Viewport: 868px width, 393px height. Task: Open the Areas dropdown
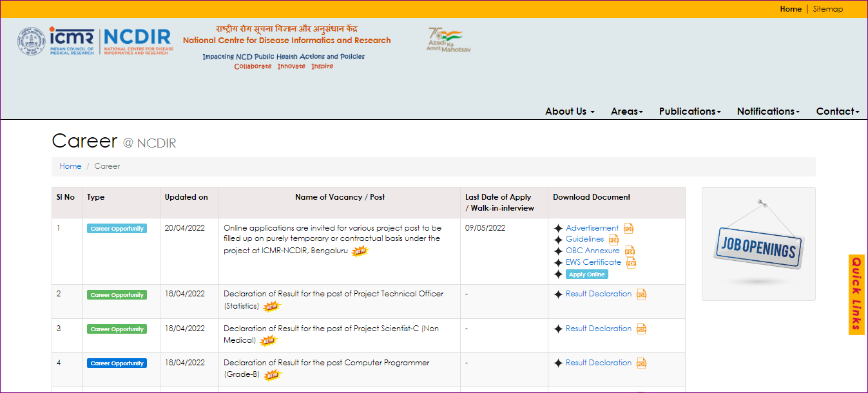tap(626, 111)
